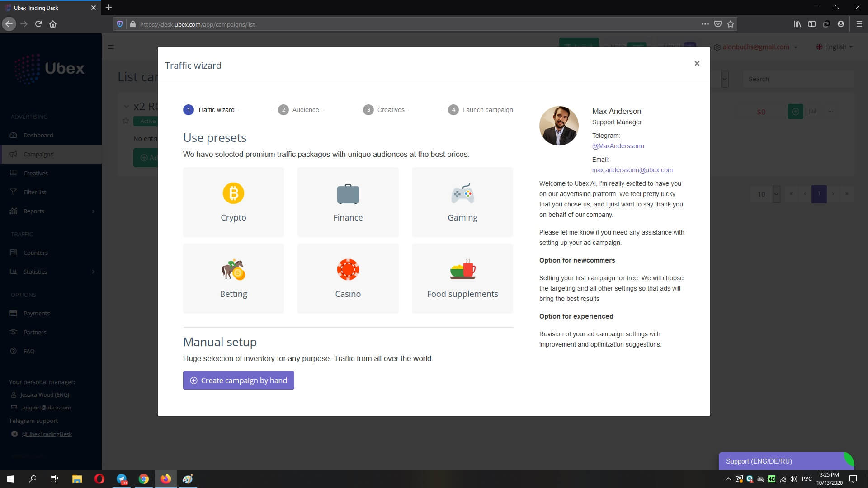
Task: Open Filter list in the sidebar
Action: [51, 192]
